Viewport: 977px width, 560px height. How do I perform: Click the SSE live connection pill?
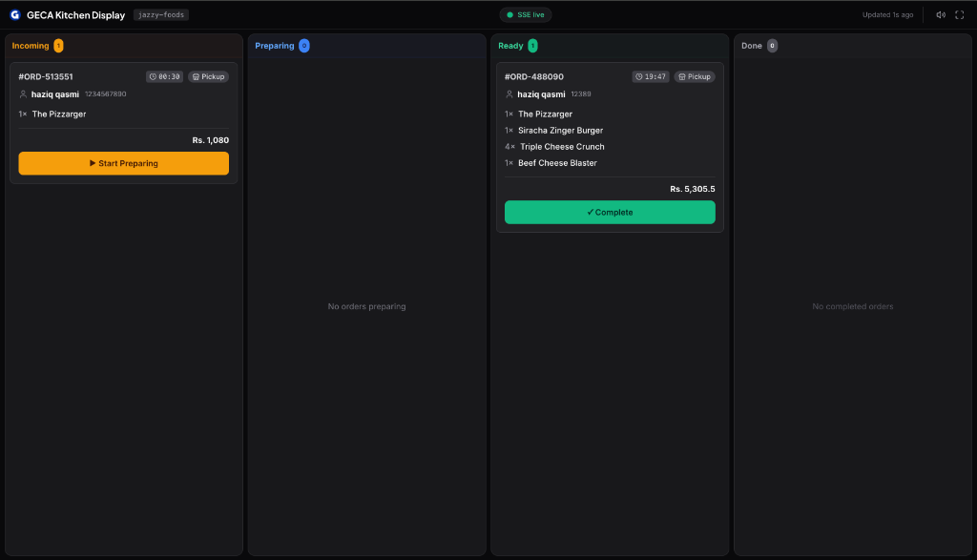click(x=526, y=15)
